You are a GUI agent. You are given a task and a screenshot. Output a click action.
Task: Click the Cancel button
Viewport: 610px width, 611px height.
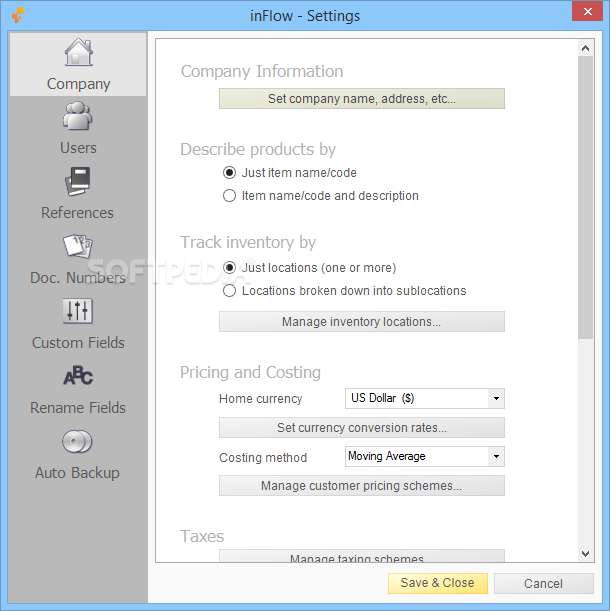coord(543,583)
